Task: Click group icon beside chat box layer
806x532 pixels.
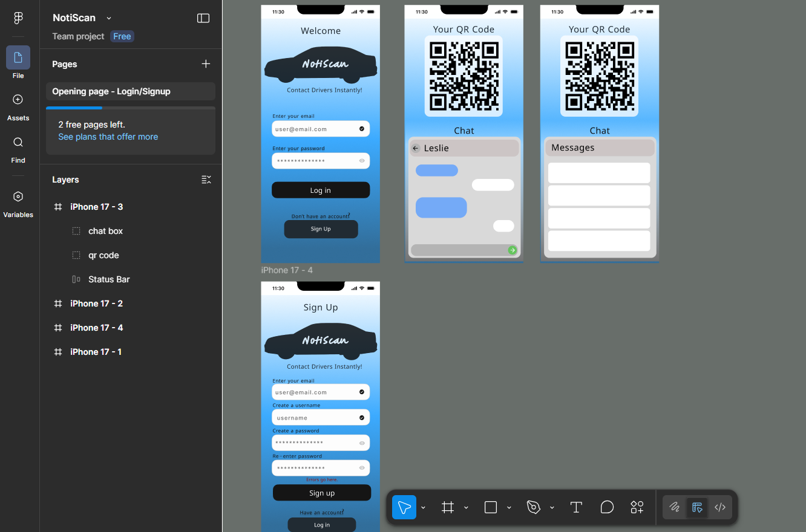Action: (x=76, y=231)
